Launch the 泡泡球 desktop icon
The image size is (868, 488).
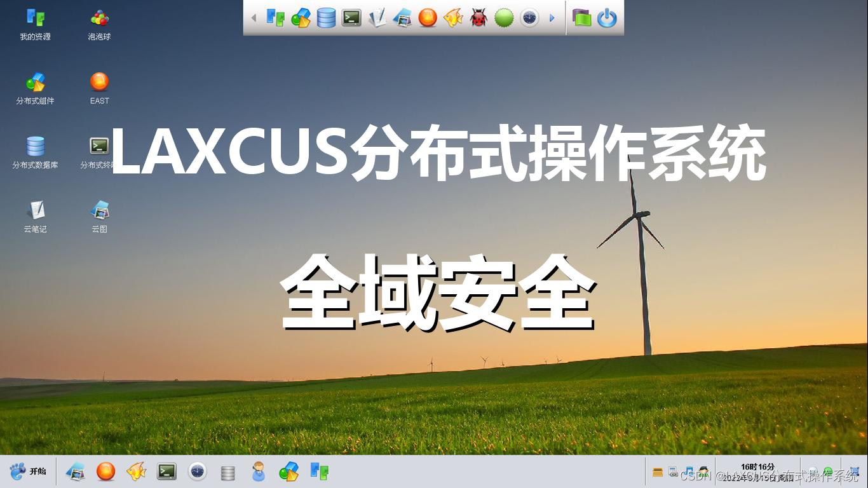tap(99, 24)
